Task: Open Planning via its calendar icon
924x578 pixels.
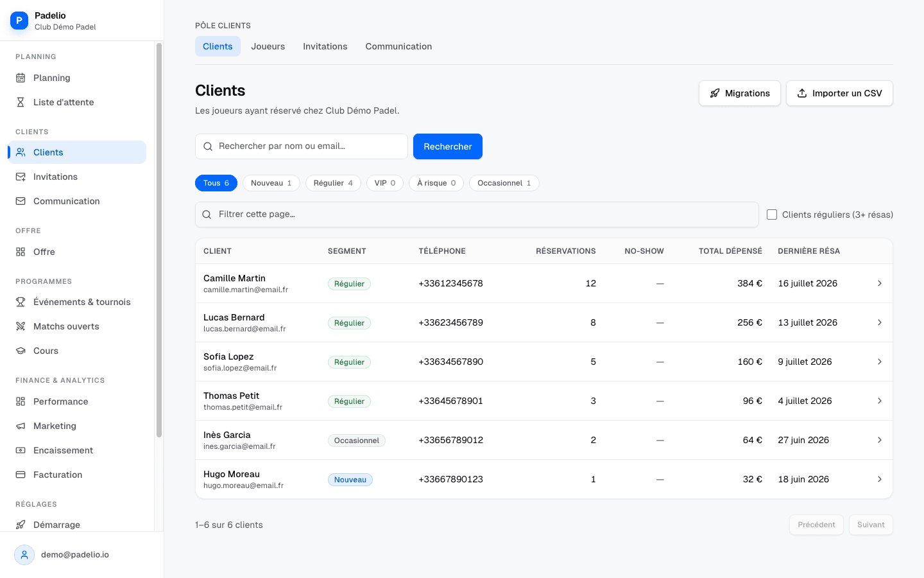Action: pos(21,78)
